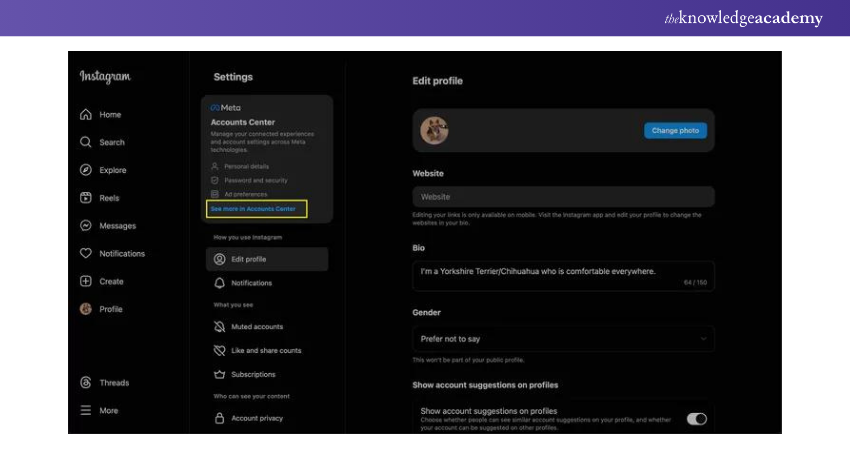Go to Home in the sidebar
Screen dimensions: 850x450
110,114
